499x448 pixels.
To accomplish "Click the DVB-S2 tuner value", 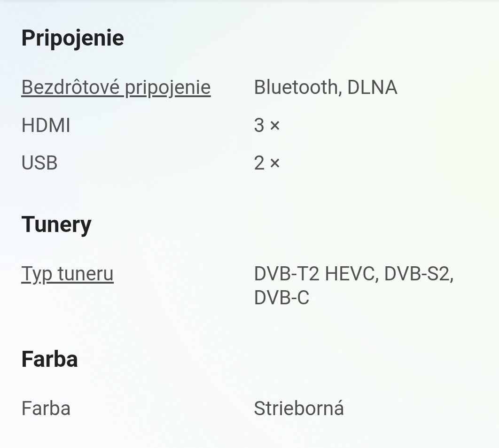I will [418, 273].
